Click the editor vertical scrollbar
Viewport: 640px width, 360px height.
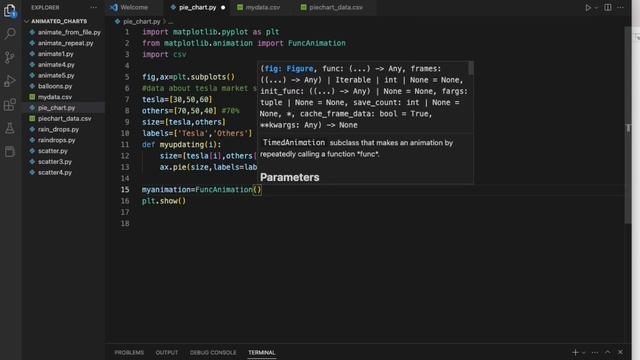[628, 125]
